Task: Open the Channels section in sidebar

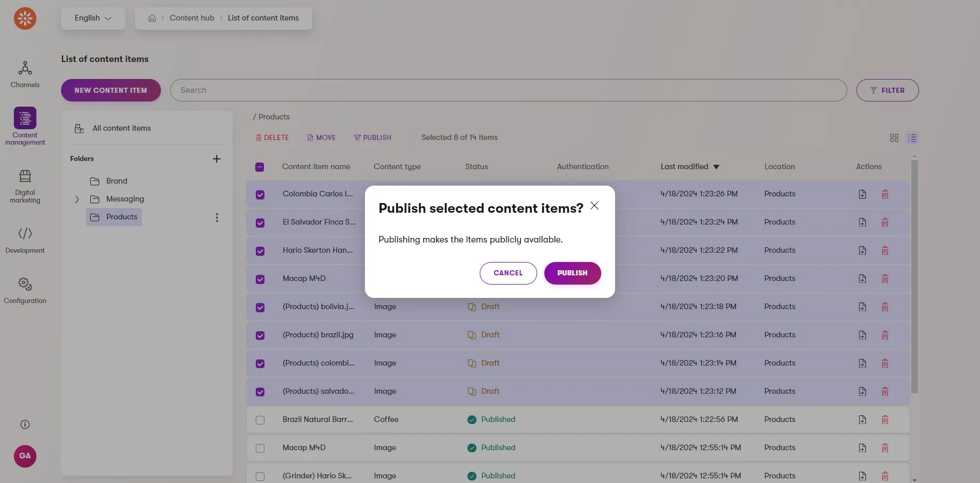Action: click(x=25, y=74)
